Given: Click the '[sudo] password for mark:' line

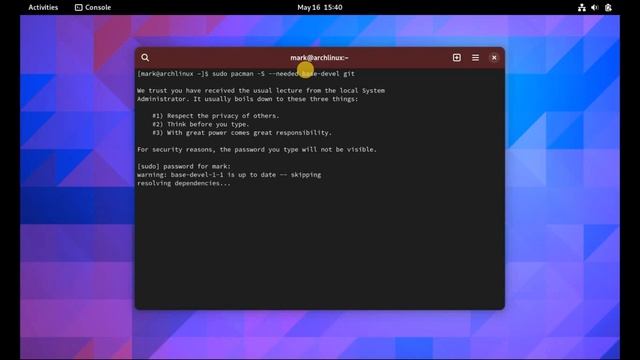Looking at the screenshot, I should [x=184, y=166].
